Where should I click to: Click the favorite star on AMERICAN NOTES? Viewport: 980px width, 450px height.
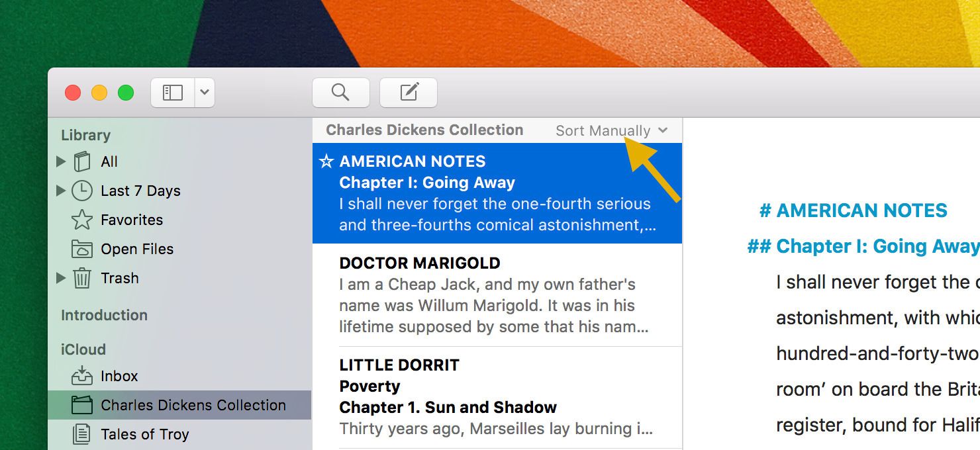pos(326,161)
